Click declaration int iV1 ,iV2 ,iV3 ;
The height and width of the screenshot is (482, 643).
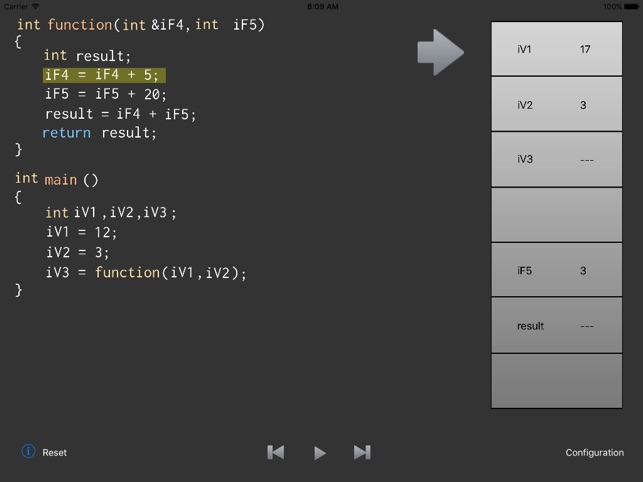click(x=111, y=212)
